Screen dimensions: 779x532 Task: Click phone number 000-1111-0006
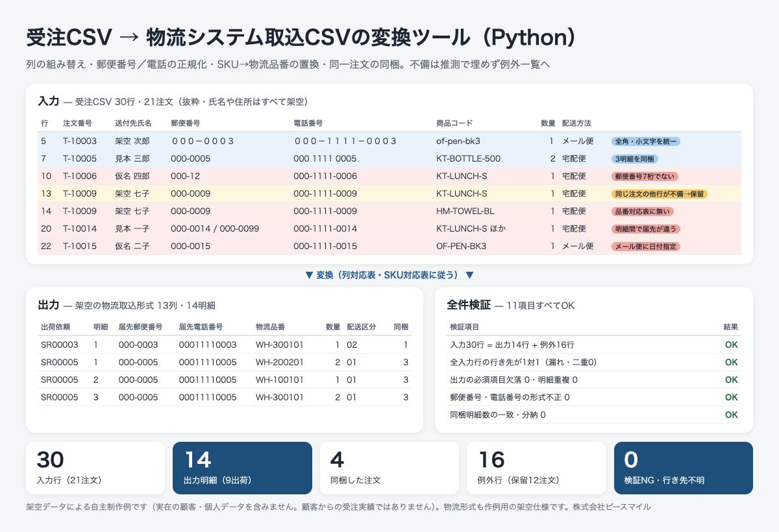point(325,176)
